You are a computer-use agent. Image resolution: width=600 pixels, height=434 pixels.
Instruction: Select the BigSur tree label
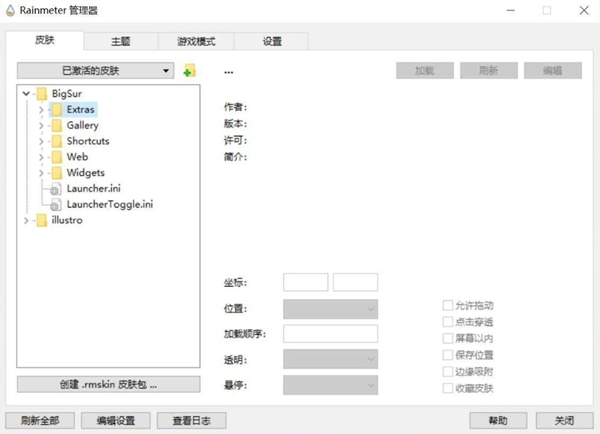(x=67, y=93)
